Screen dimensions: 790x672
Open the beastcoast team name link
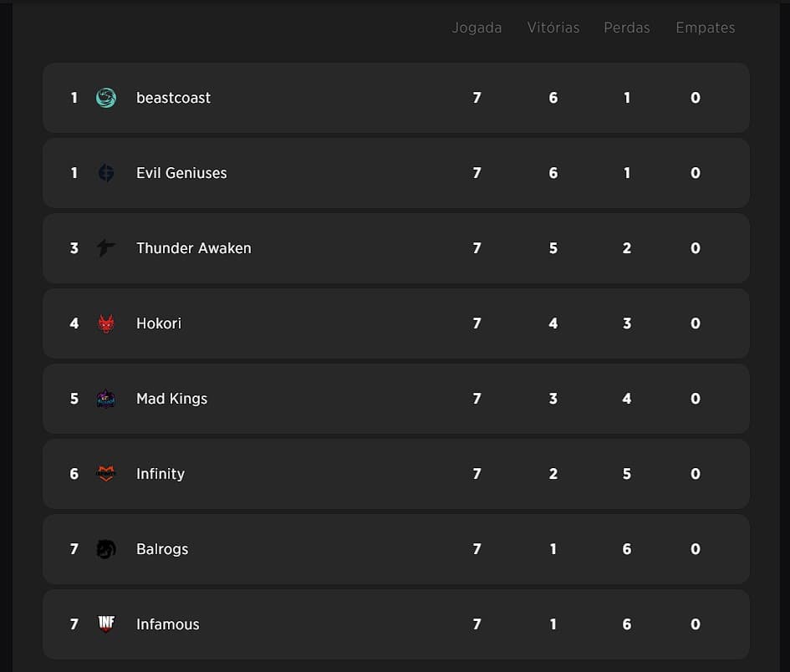coord(173,98)
